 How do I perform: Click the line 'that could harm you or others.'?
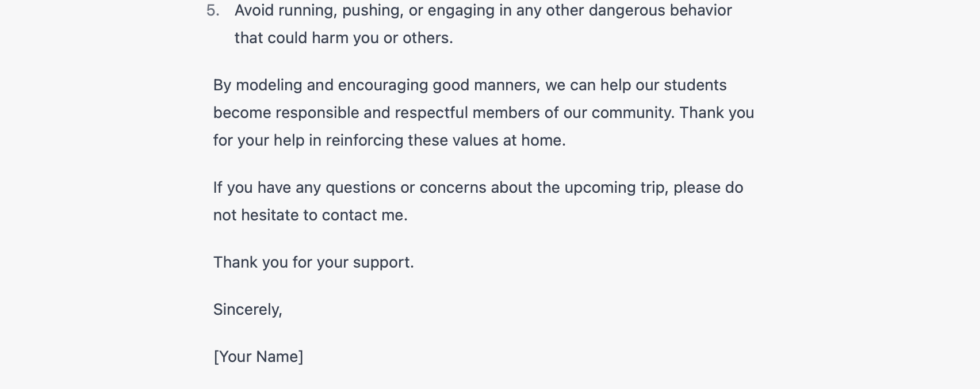(x=344, y=38)
